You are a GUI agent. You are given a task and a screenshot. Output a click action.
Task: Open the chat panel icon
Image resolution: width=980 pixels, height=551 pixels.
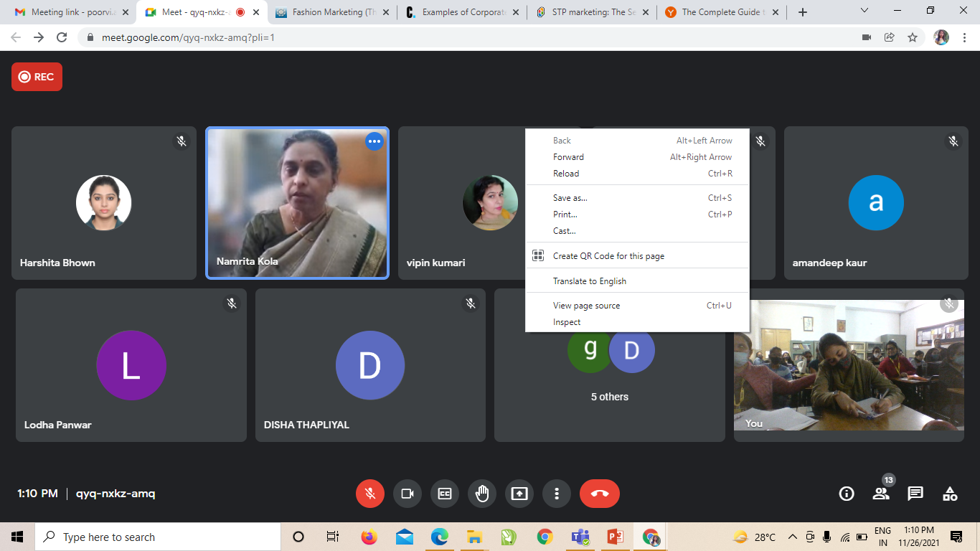coord(915,494)
